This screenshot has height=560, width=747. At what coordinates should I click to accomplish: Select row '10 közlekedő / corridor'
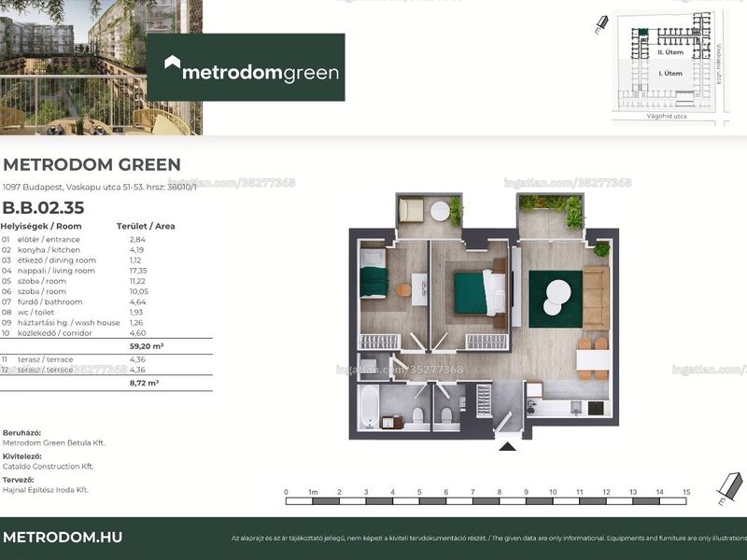click(x=74, y=333)
